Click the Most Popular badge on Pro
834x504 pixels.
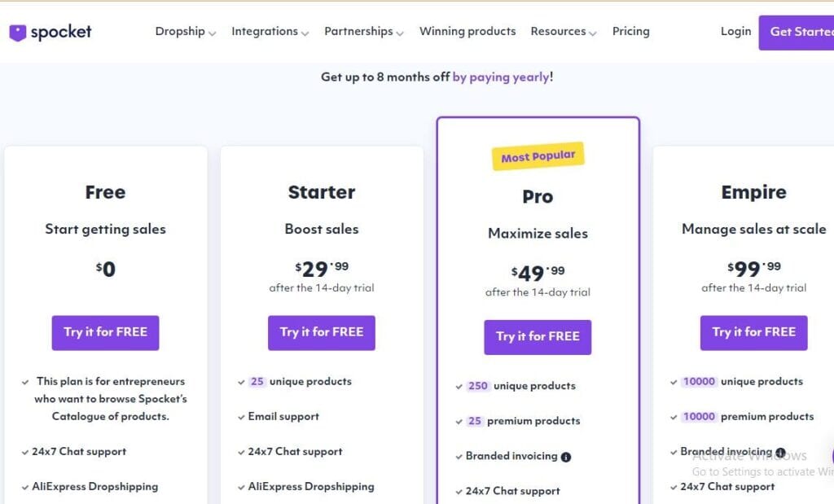coord(538,156)
